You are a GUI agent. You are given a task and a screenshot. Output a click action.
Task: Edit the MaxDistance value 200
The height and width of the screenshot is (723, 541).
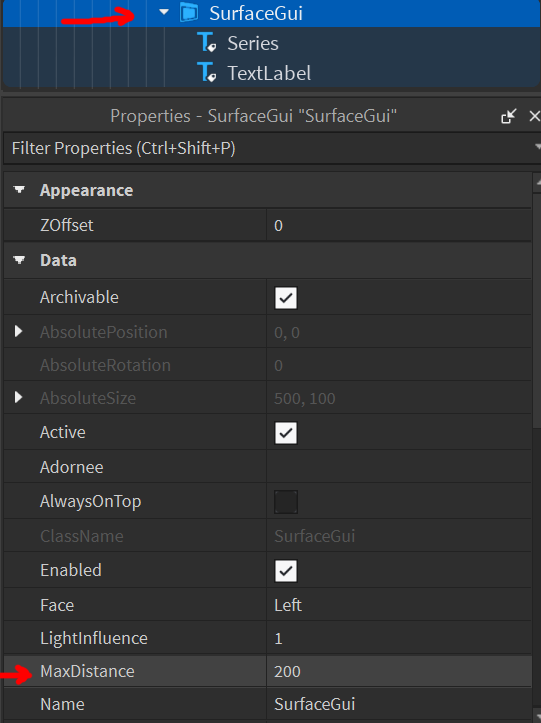[x=399, y=671]
